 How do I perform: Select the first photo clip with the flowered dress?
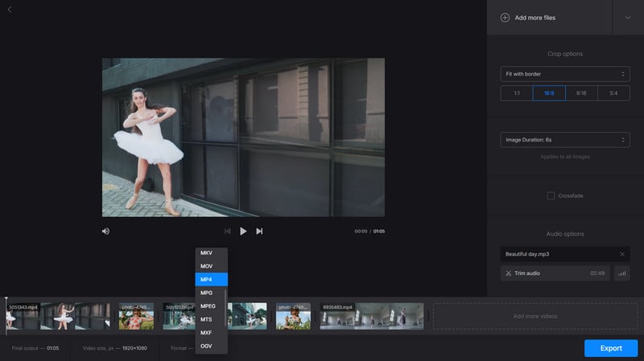click(136, 316)
